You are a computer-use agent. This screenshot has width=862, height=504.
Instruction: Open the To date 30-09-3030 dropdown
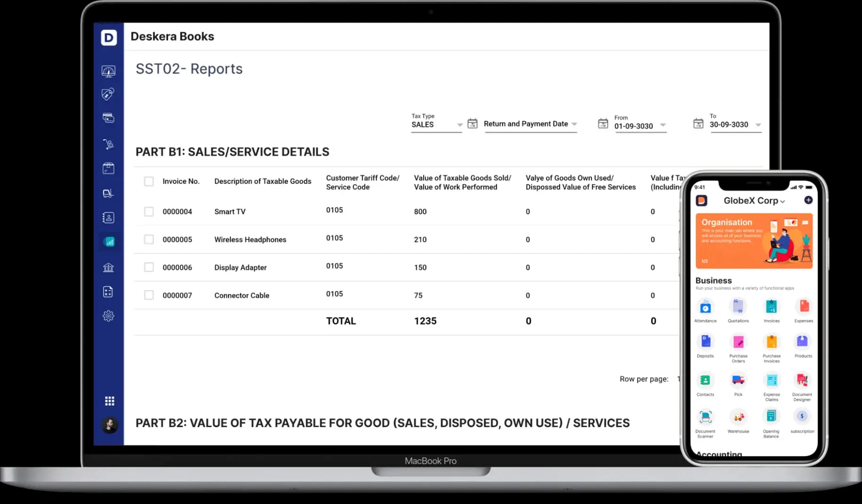tap(735, 124)
